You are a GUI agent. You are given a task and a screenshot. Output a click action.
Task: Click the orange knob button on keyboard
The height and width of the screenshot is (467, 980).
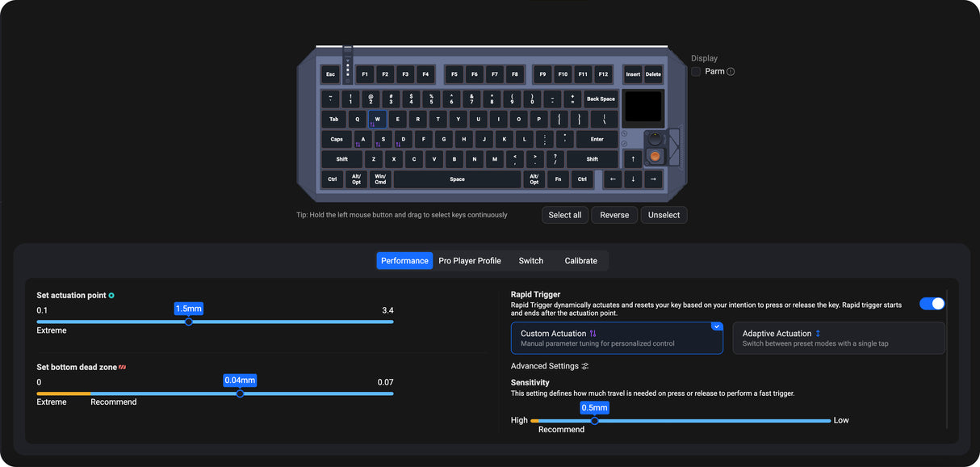(x=655, y=155)
